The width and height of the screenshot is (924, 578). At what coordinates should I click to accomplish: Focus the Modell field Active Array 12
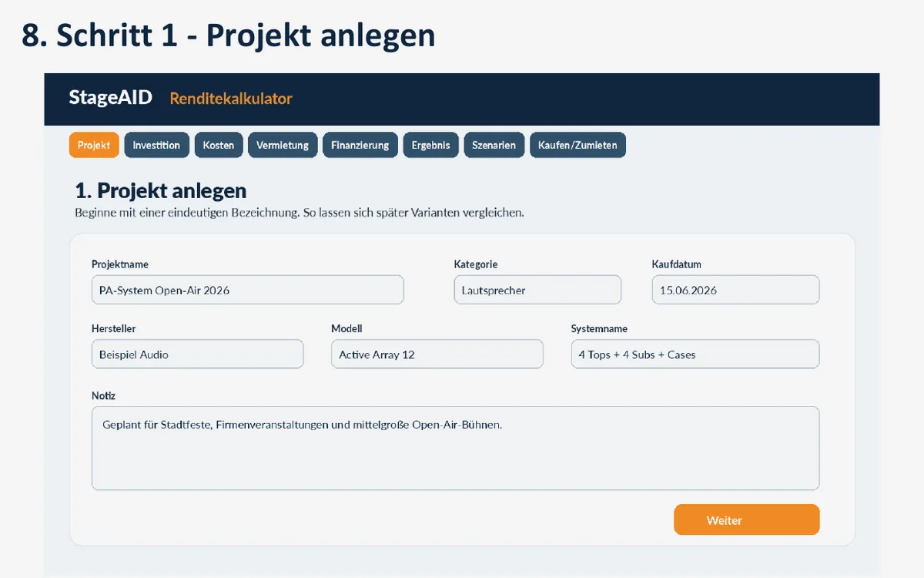(437, 355)
